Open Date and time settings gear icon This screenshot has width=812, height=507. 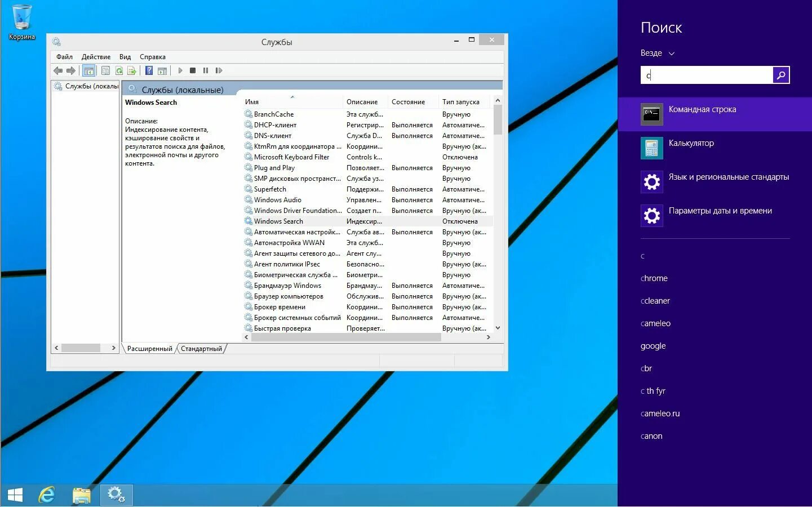point(651,215)
